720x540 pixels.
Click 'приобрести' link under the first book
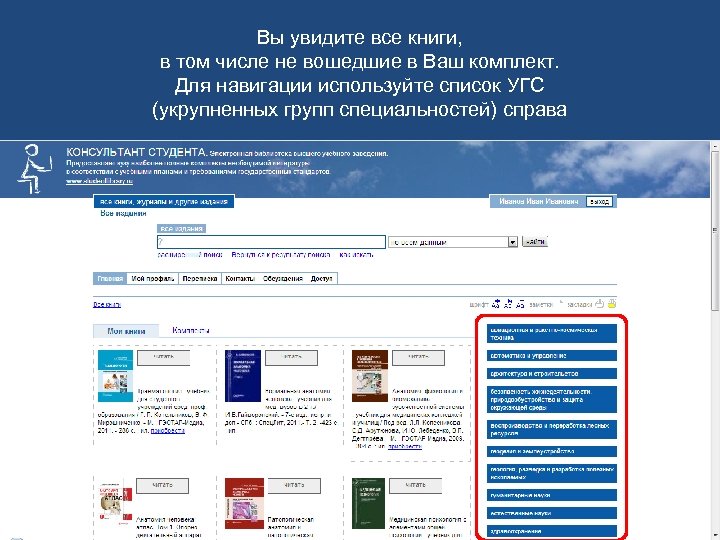[x=168, y=431]
